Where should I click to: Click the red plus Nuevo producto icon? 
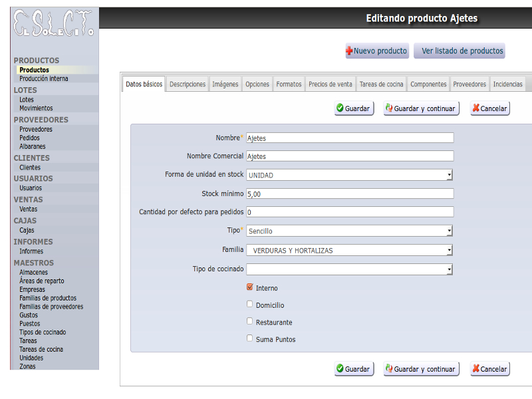349,51
